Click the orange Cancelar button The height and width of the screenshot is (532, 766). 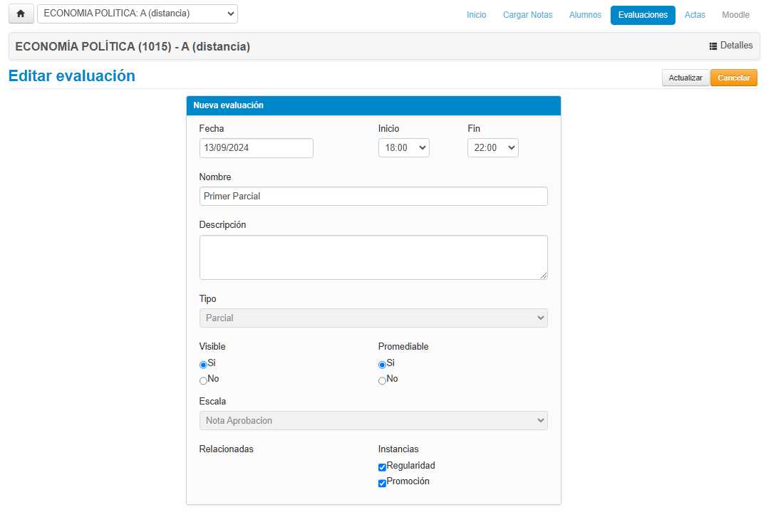[734, 78]
